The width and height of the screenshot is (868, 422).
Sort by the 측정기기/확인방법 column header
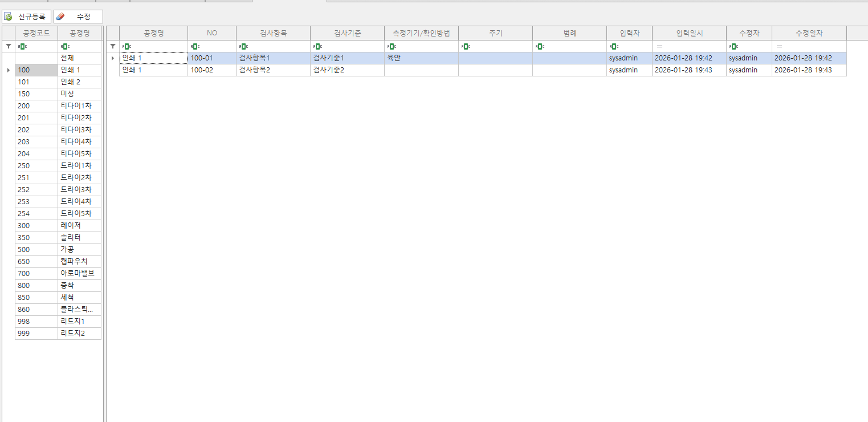[x=421, y=33]
